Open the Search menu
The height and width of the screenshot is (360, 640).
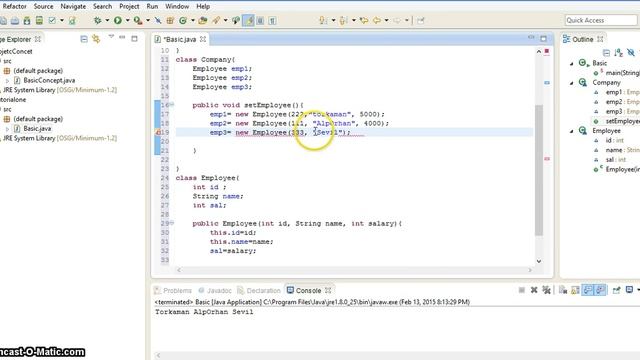102,7
